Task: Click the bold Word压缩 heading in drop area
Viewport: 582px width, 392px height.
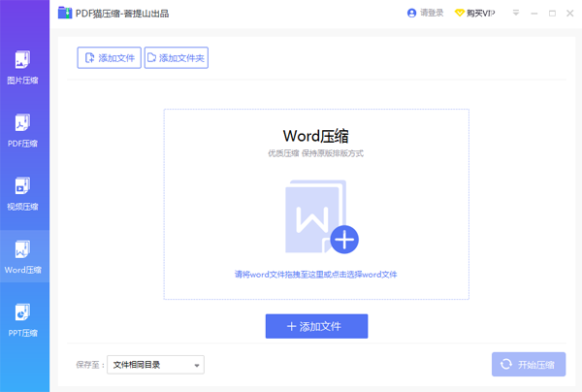Action: click(316, 134)
